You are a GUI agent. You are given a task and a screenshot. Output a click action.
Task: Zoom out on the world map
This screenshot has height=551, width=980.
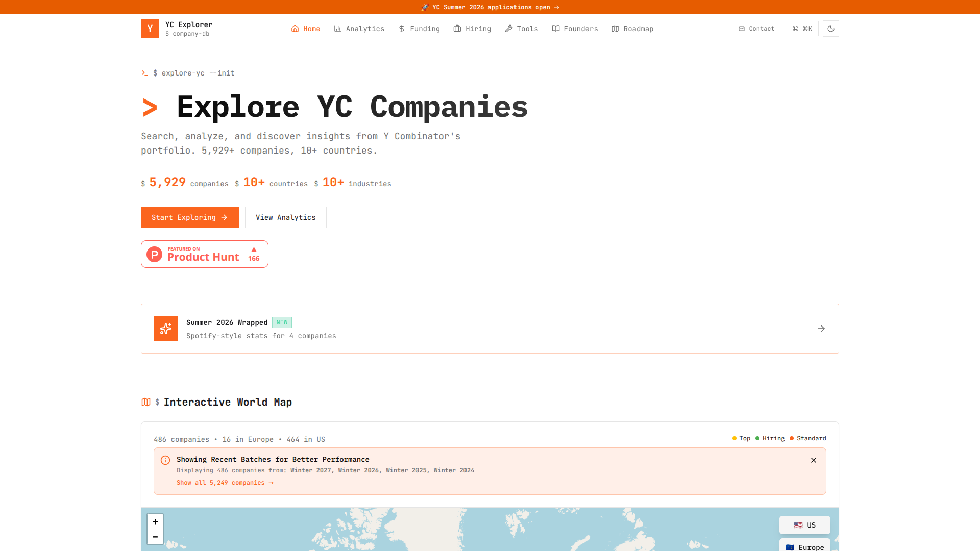[155, 537]
